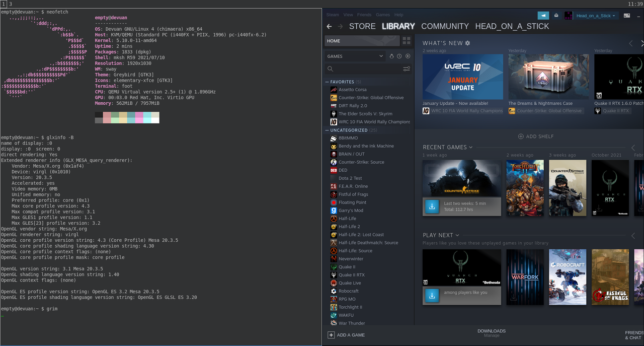The image size is (644, 346).
Task: Open advanced filter sliders icon
Action: (407, 69)
